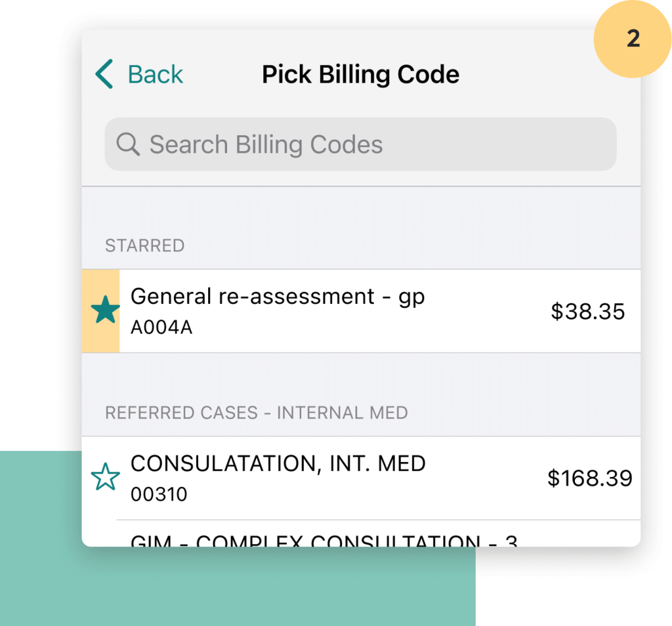672x626 pixels.
Task: Tap the $168.39 price label
Action: coord(589,478)
